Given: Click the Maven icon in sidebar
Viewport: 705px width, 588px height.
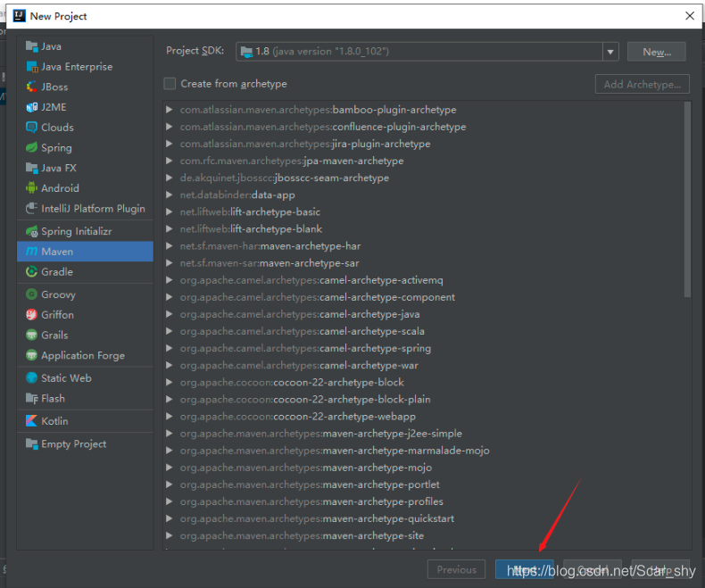Looking at the screenshot, I should coord(31,252).
